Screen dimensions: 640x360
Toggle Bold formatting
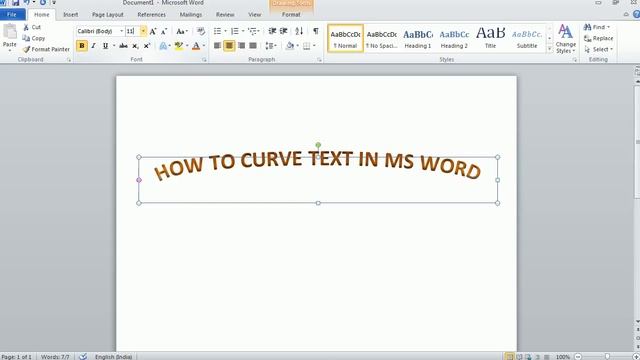(82, 46)
